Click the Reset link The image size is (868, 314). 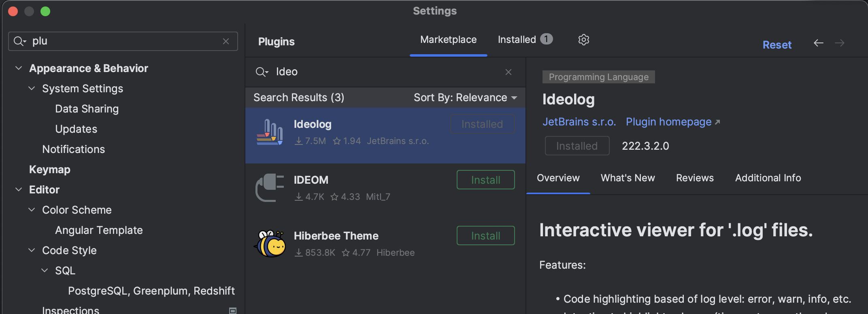[x=777, y=45]
